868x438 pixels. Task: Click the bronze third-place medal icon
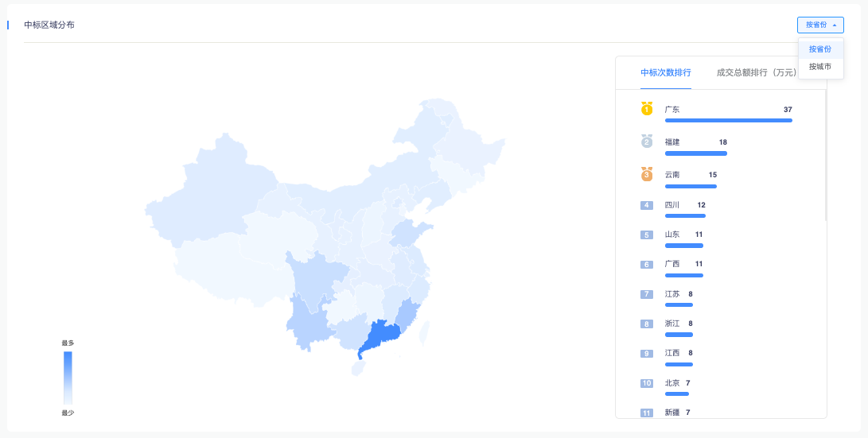pos(647,174)
